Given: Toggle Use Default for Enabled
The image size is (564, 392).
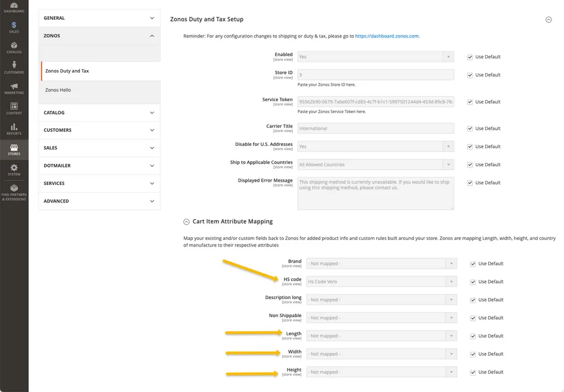Looking at the screenshot, I should pyautogui.click(x=470, y=57).
